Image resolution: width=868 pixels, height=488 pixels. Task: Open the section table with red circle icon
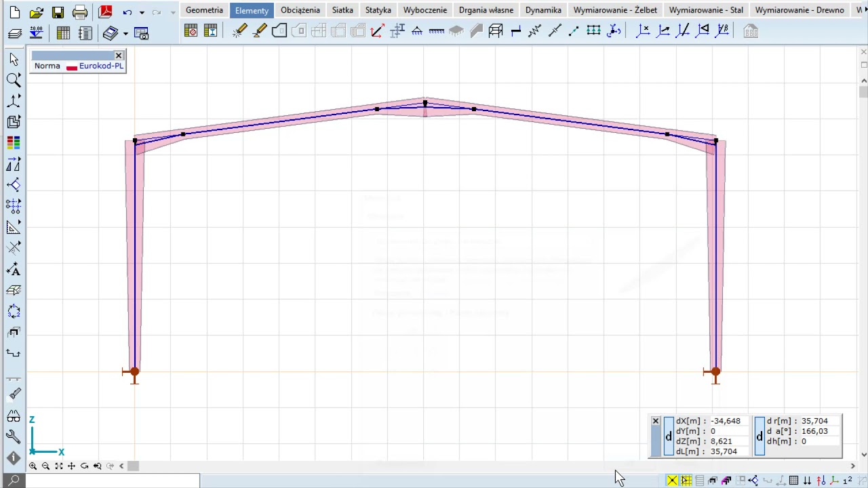pos(191,30)
